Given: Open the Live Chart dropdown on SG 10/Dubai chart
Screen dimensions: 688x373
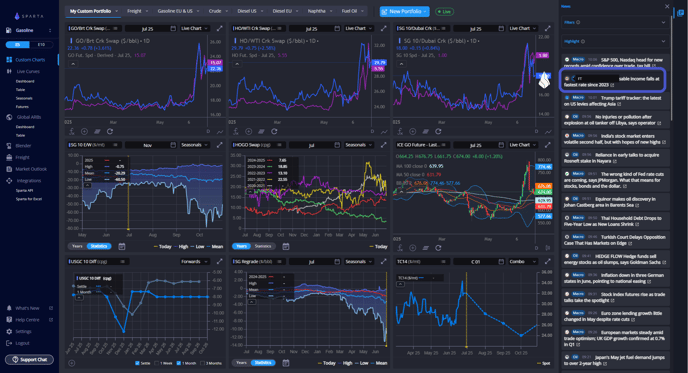Looking at the screenshot, I should pyautogui.click(x=523, y=29).
